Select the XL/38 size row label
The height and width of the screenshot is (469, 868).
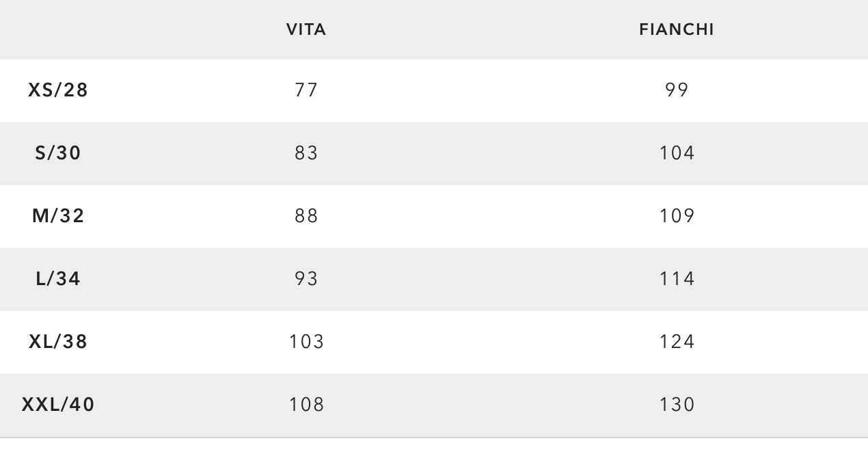(x=58, y=342)
